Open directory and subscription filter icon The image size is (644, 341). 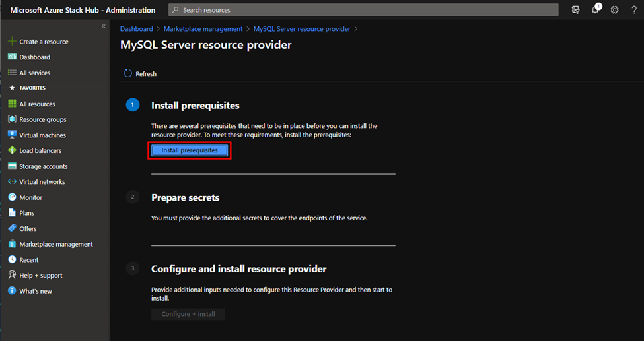(x=576, y=10)
